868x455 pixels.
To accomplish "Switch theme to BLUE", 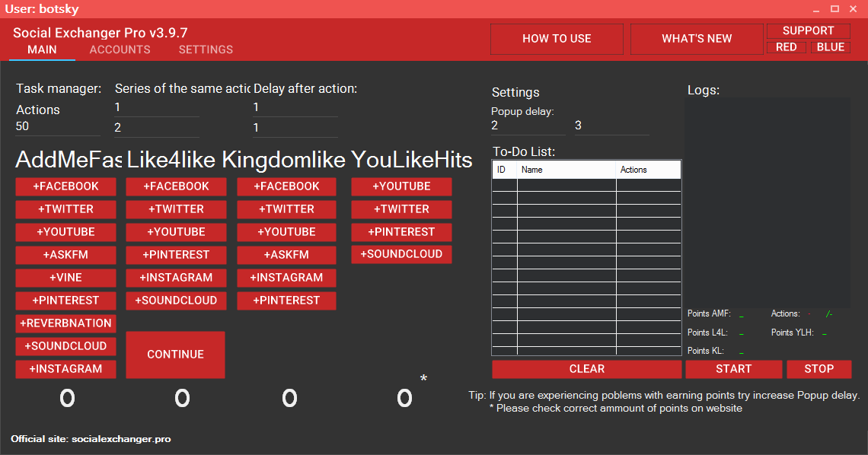I will coord(831,47).
